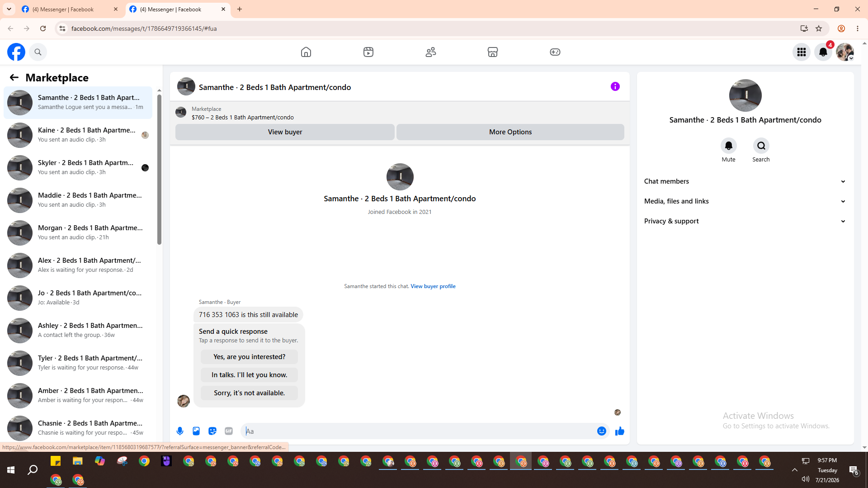Send a thumbs-up like
Screen dimensions: 868x488
coord(620,431)
